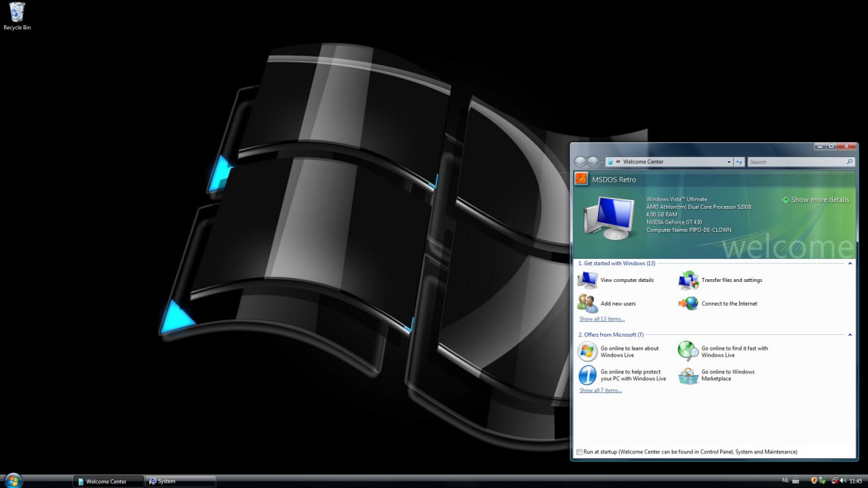868x488 pixels.
Task: Click the security shield warning tray icon
Action: tap(814, 480)
